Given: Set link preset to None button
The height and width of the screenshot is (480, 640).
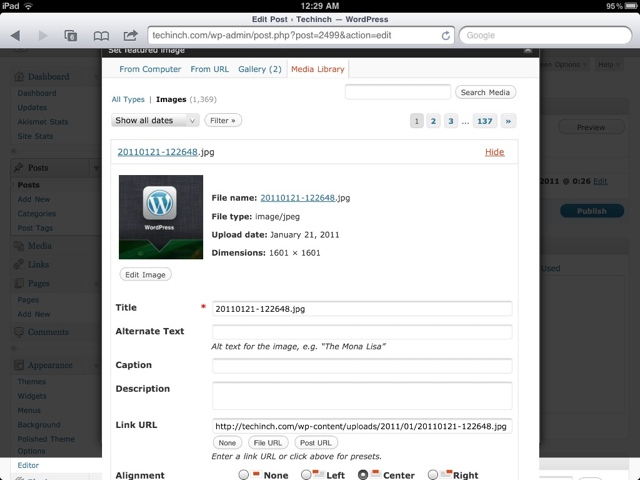Looking at the screenshot, I should 227,443.
